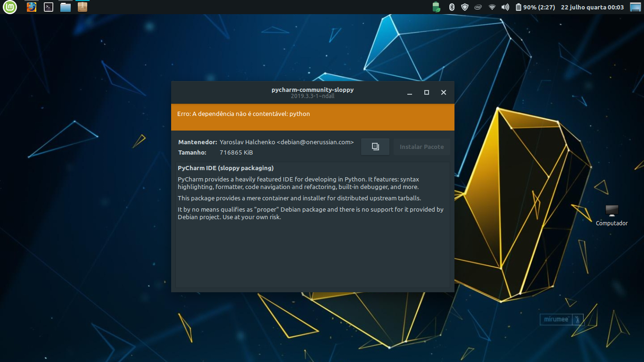Click the Use at your own risk text
644x362 pixels.
coord(251,217)
